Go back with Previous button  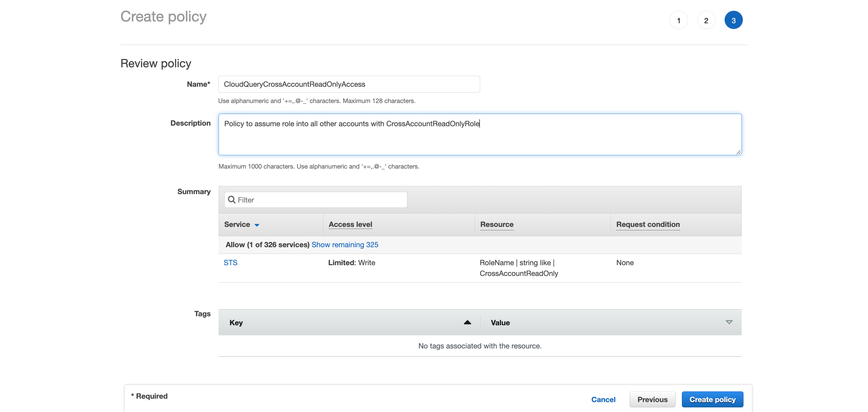652,399
